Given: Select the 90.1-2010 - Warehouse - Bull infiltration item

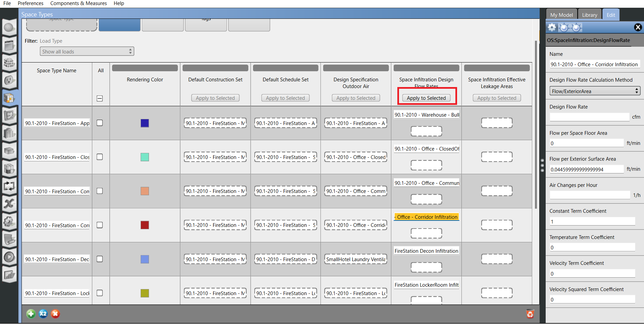Looking at the screenshot, I should pyautogui.click(x=427, y=115).
